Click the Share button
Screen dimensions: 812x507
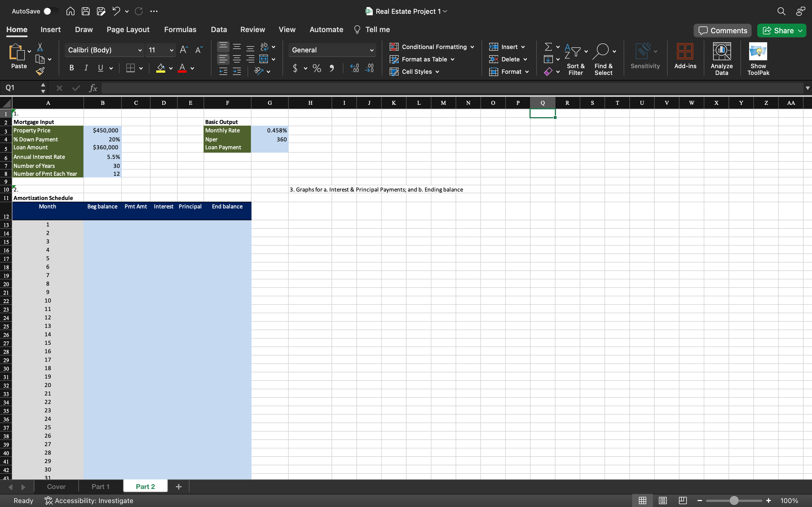[781, 30]
